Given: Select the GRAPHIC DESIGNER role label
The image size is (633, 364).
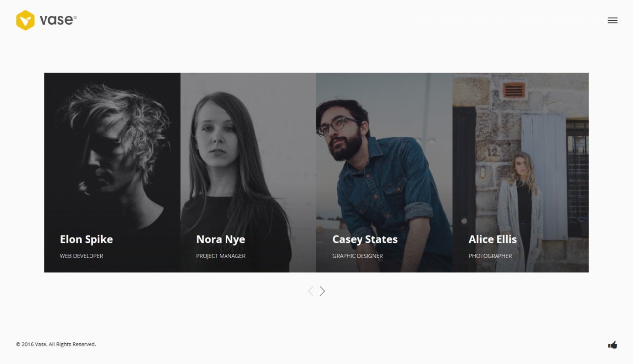Looking at the screenshot, I should [358, 256].
